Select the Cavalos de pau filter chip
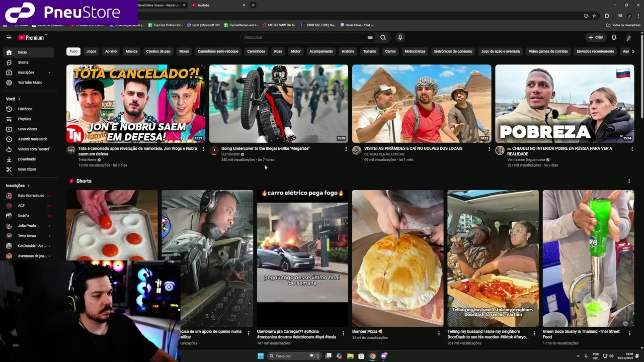 (x=158, y=51)
